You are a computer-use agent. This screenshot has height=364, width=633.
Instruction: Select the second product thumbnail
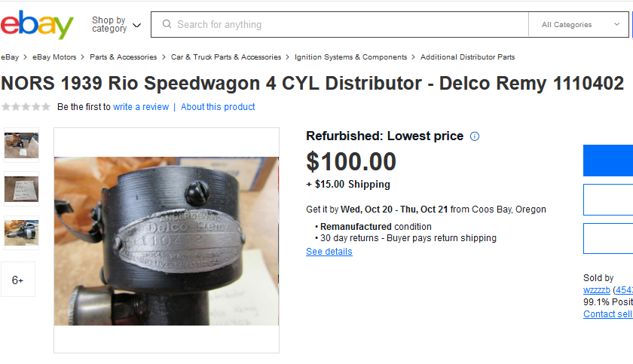21,189
